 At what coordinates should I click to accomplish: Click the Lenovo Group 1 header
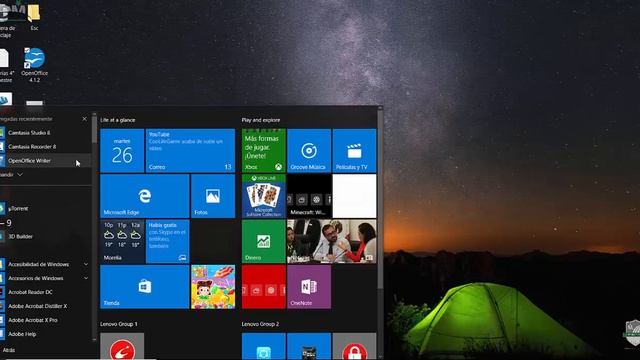(119, 324)
